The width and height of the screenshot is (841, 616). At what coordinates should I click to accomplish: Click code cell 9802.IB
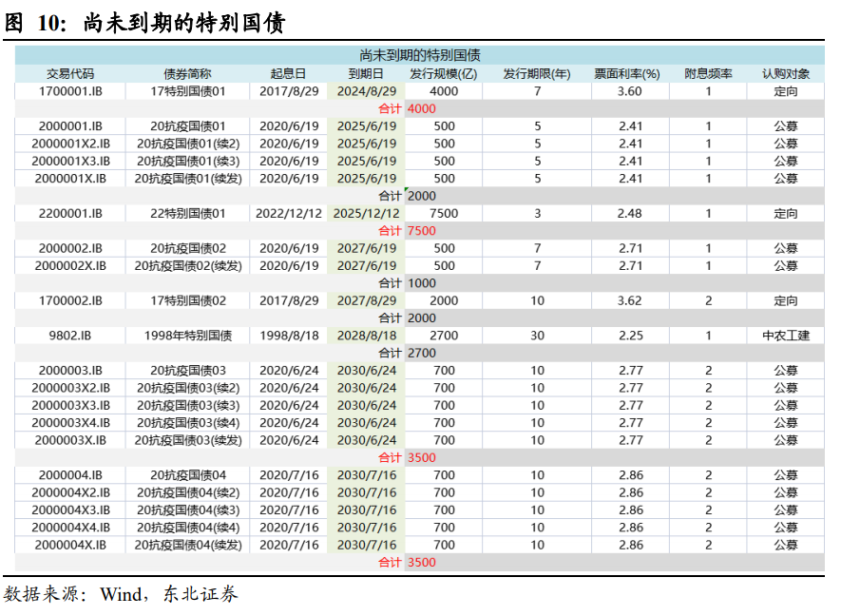pyautogui.click(x=70, y=336)
